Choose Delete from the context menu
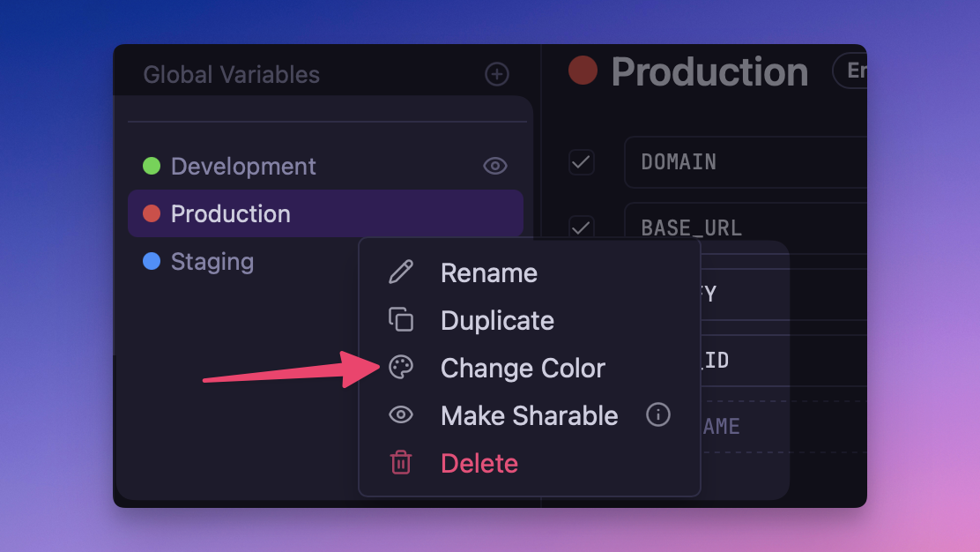Image resolution: width=980 pixels, height=552 pixels. click(479, 463)
